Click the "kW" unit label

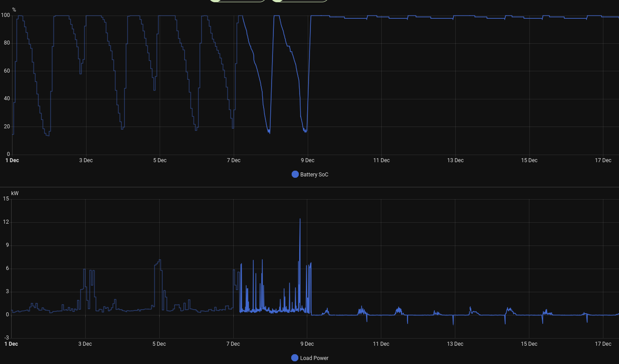tap(15, 193)
